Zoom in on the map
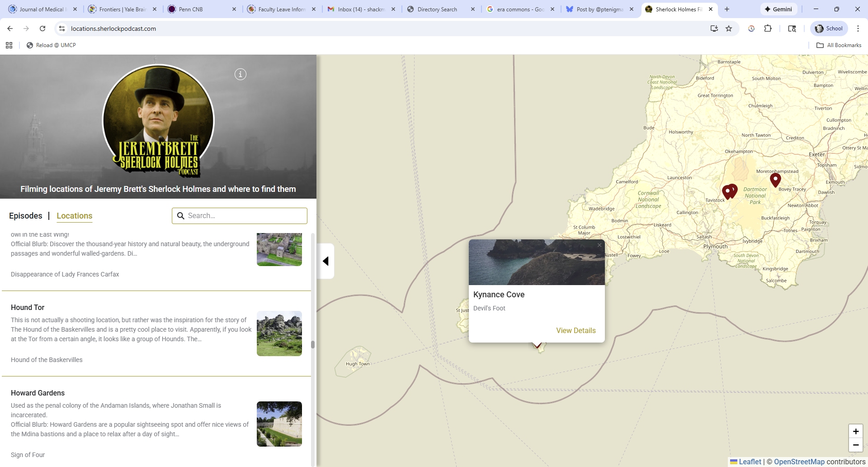The image size is (868, 467). click(x=855, y=431)
